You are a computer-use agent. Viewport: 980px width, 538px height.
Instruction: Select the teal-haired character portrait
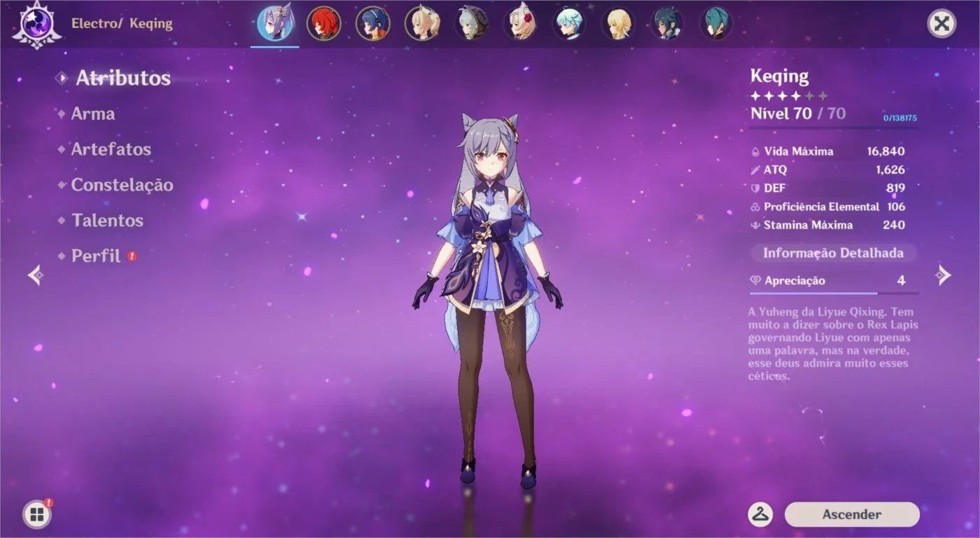click(716, 23)
